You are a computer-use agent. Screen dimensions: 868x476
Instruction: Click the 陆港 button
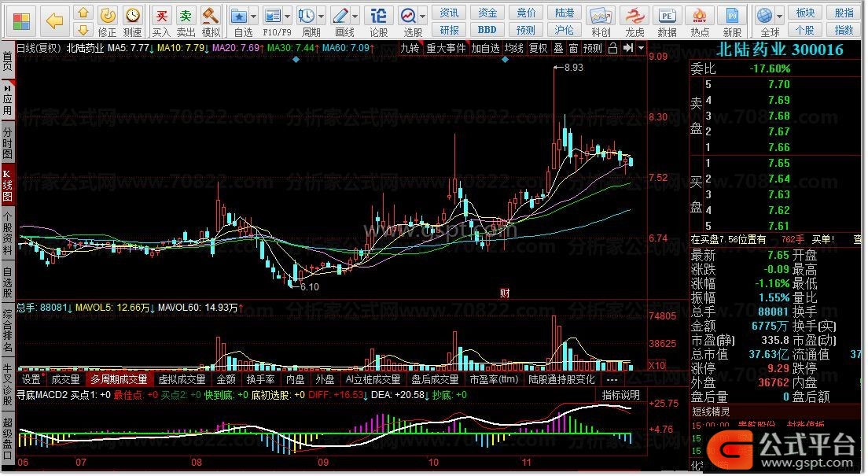[564, 13]
